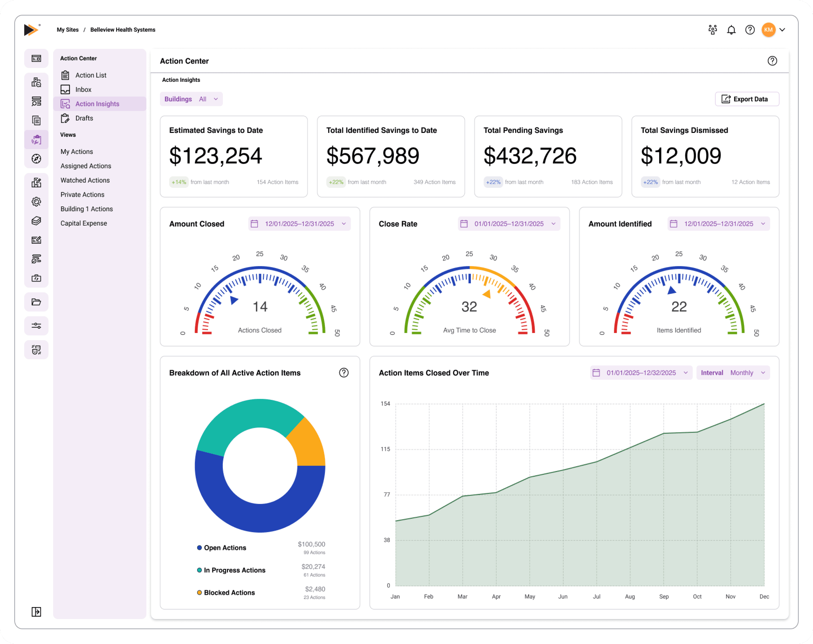The image size is (813, 644).
Task: Click the sliders settings icon in sidebar
Action: click(x=36, y=326)
